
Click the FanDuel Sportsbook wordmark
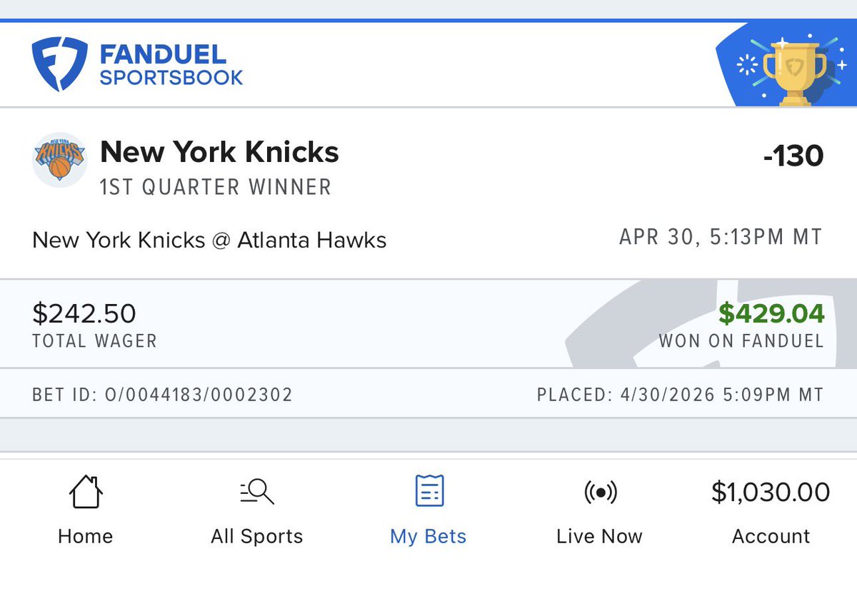click(x=171, y=65)
